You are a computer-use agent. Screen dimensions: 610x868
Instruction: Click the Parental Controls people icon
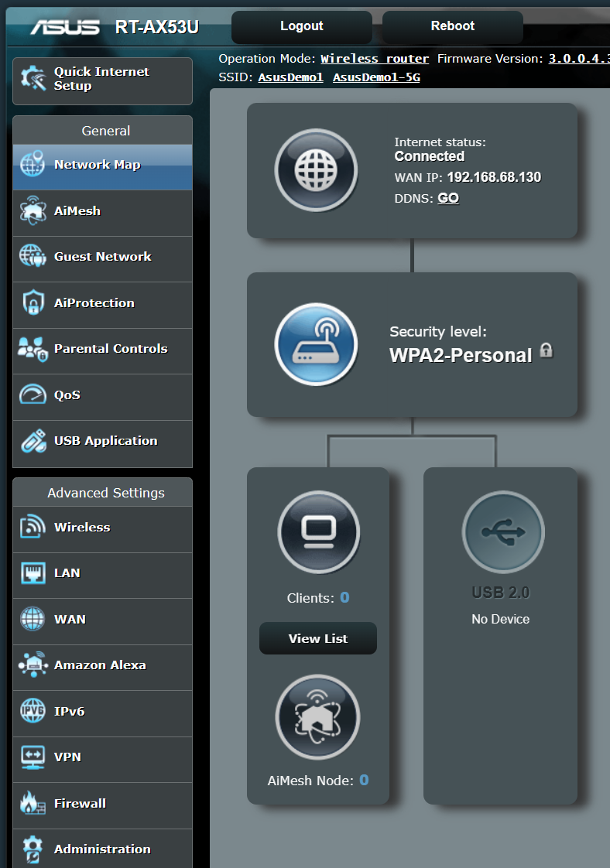(x=33, y=349)
